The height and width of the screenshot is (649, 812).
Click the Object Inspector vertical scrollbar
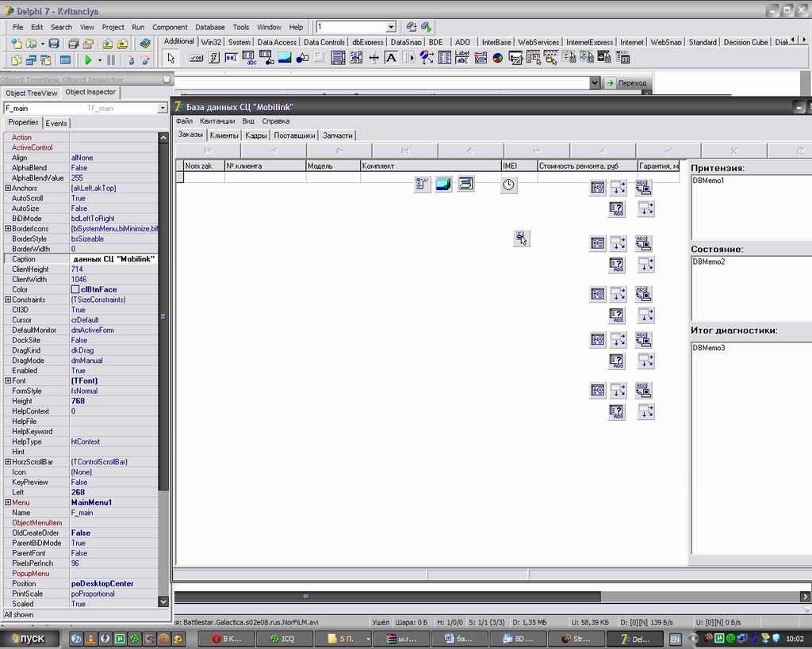coord(163,315)
